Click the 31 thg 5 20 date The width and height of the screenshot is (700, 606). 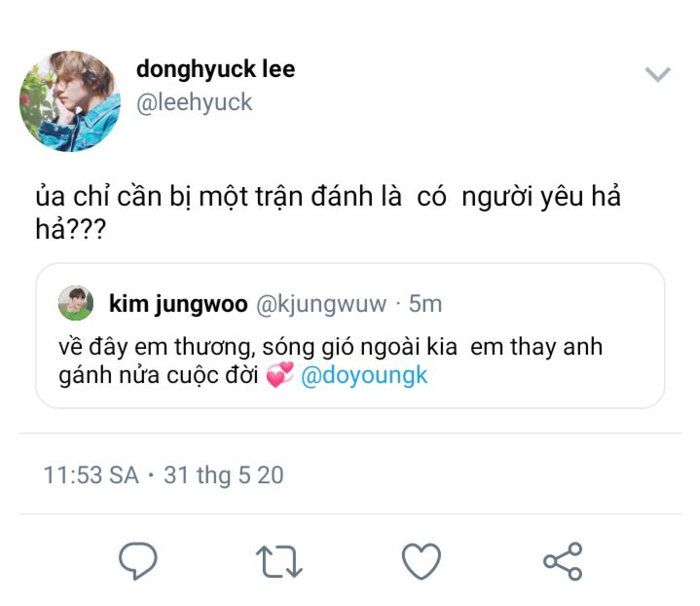pyautogui.click(x=224, y=475)
